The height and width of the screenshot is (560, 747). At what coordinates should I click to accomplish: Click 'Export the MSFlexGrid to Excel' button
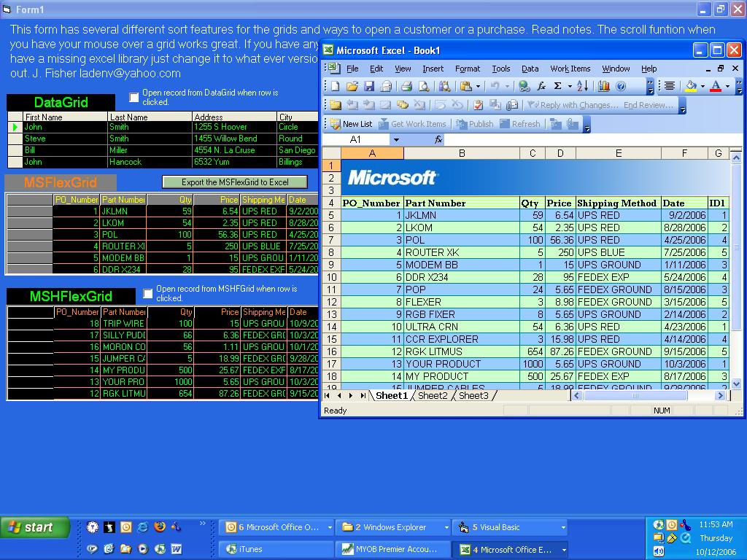click(234, 182)
